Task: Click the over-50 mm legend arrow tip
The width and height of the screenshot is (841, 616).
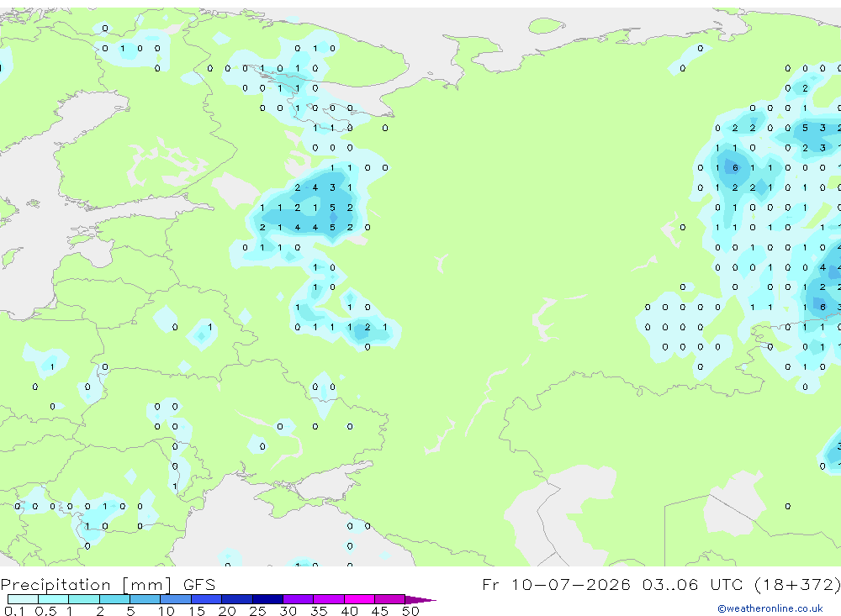Action: tap(420, 599)
